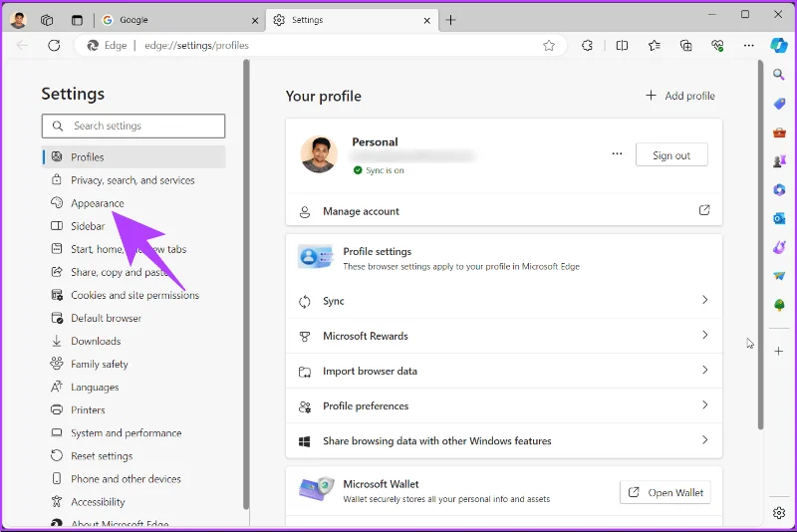This screenshot has width=797, height=532.
Task: Open the Settings and more ellipsis
Action: click(749, 46)
